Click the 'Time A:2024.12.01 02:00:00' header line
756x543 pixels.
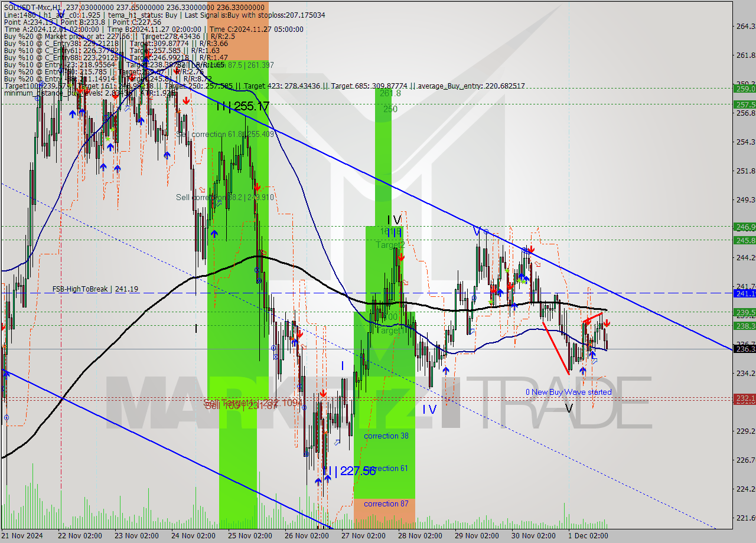coord(154,29)
